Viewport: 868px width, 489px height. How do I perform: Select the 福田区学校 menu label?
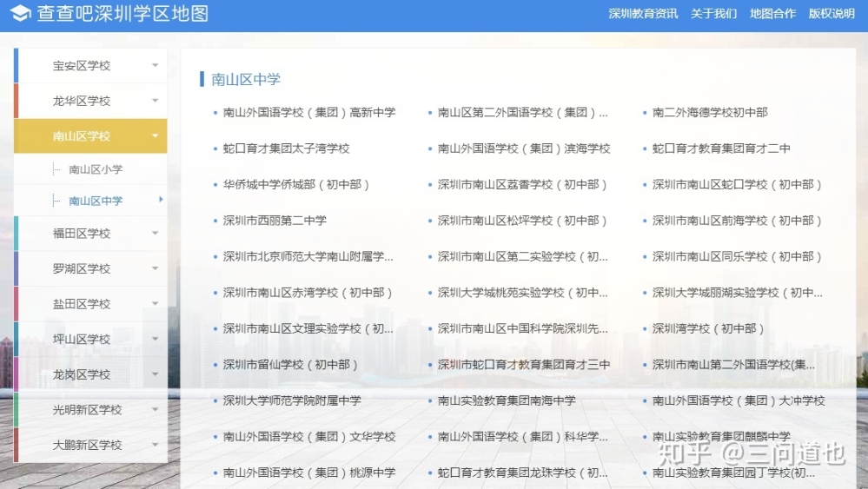82,234
